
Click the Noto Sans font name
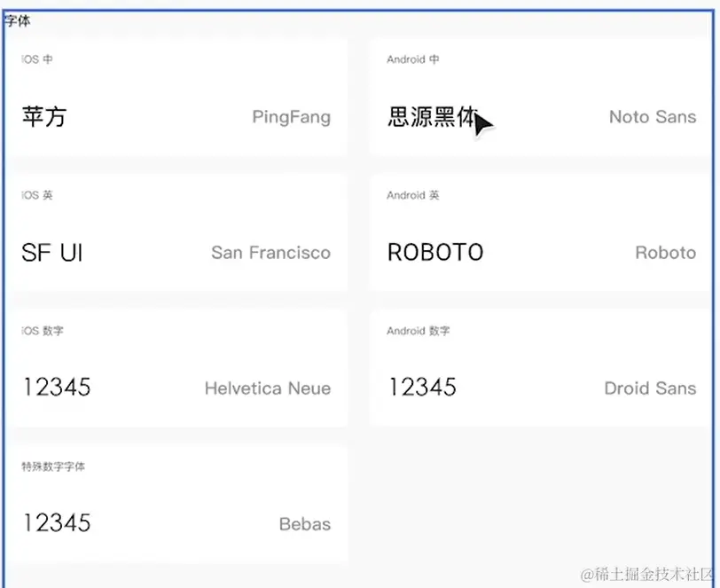point(653,117)
